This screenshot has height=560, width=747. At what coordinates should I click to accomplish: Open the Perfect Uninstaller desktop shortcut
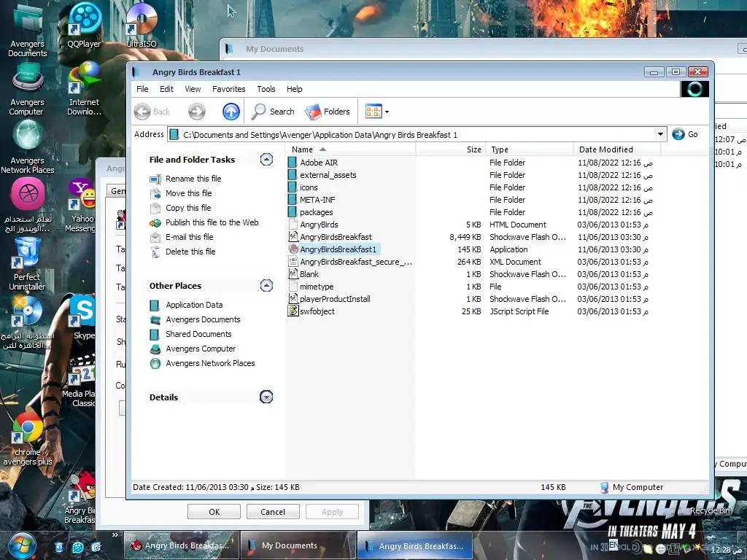pos(27,263)
